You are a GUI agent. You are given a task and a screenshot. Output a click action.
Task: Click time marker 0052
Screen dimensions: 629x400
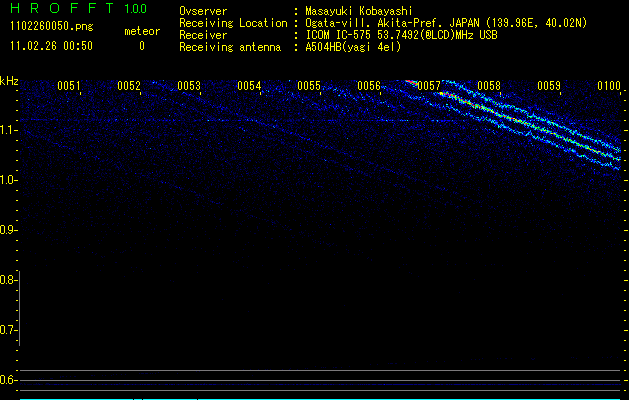pyautogui.click(x=129, y=86)
